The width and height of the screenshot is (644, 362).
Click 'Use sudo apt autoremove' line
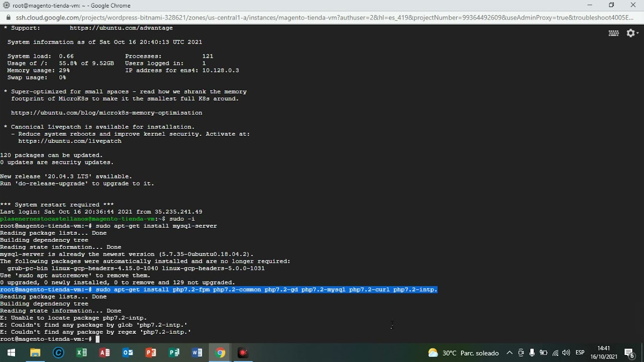click(x=75, y=276)
